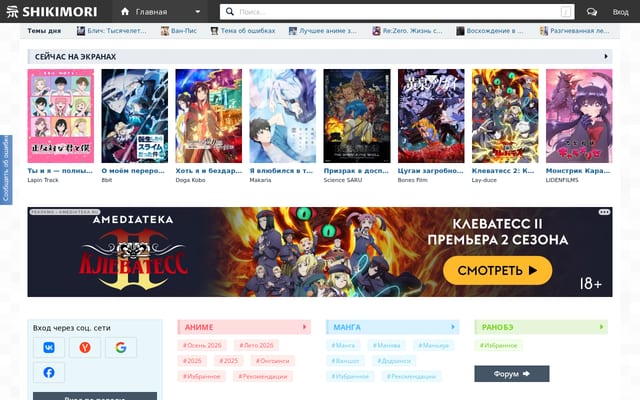Open the Цугаи загробно... poster
This screenshot has width=640, height=400.
tap(431, 116)
